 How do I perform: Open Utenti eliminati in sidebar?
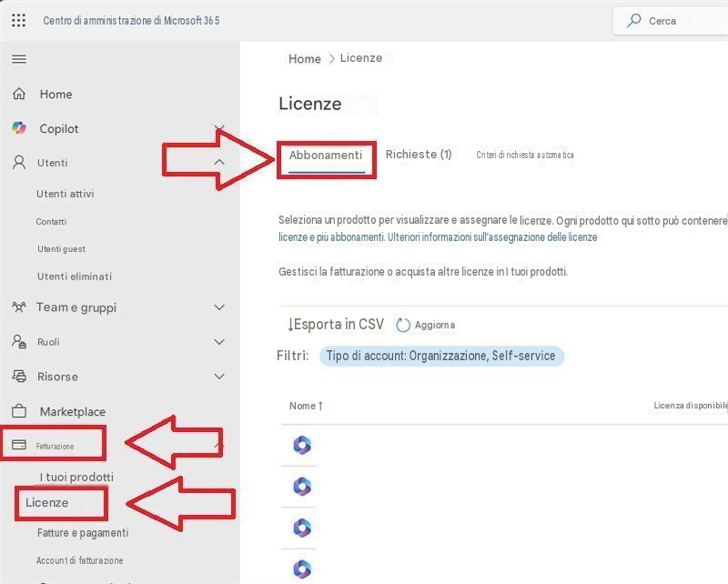pos(75,277)
